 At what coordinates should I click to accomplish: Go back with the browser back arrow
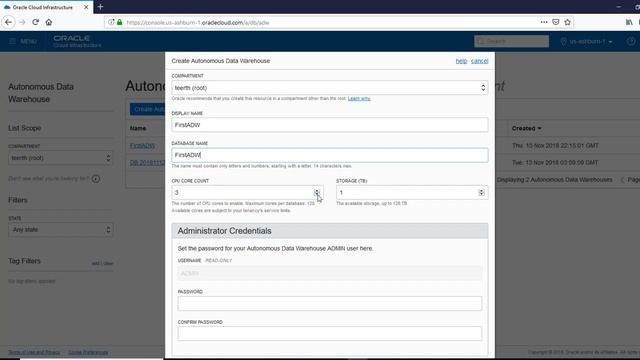coord(9,22)
